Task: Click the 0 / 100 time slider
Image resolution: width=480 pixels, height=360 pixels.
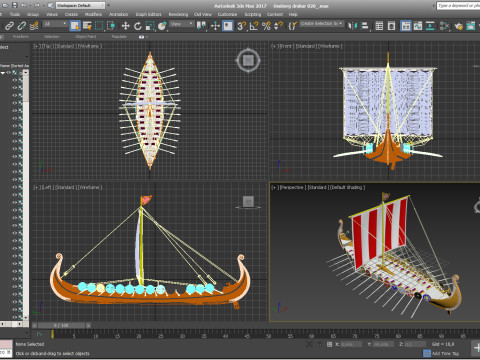Action: (x=61, y=325)
